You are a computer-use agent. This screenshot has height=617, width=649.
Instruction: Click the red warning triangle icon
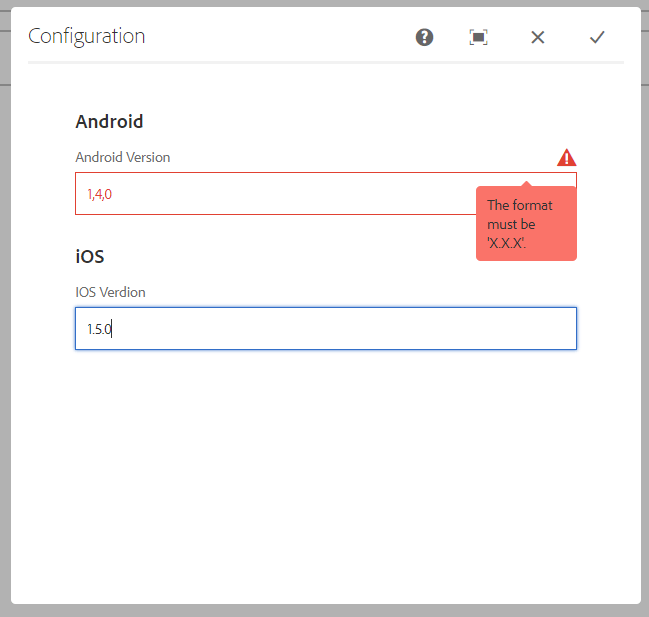click(x=567, y=157)
